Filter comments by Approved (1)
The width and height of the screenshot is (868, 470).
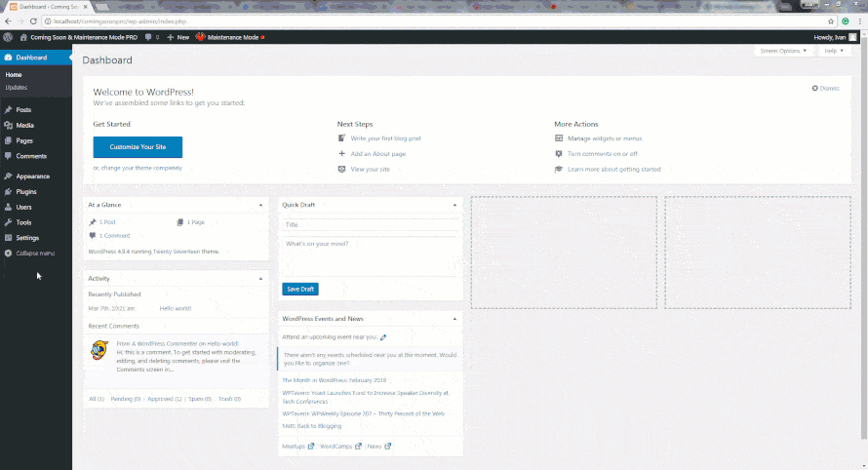pos(165,399)
